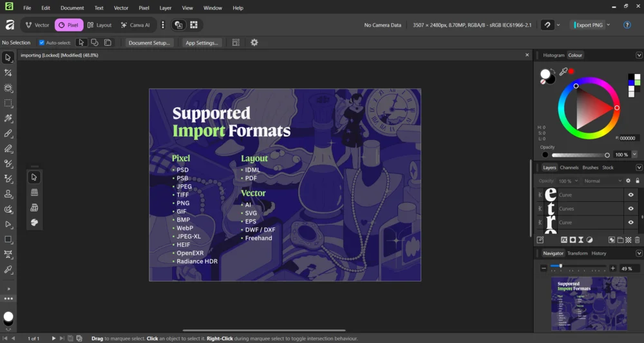644x343 pixels.
Task: Expand the Export PNG dropdown arrow
Action: click(x=609, y=25)
